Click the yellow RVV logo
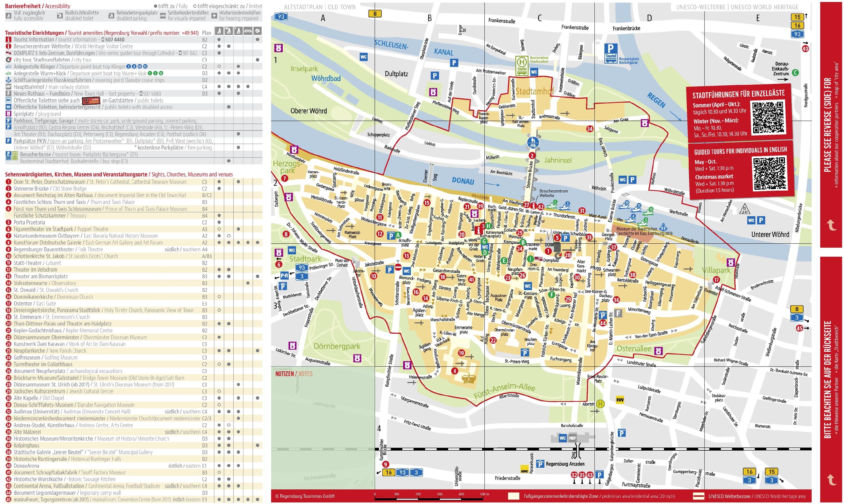844x504 pixels. point(620,400)
